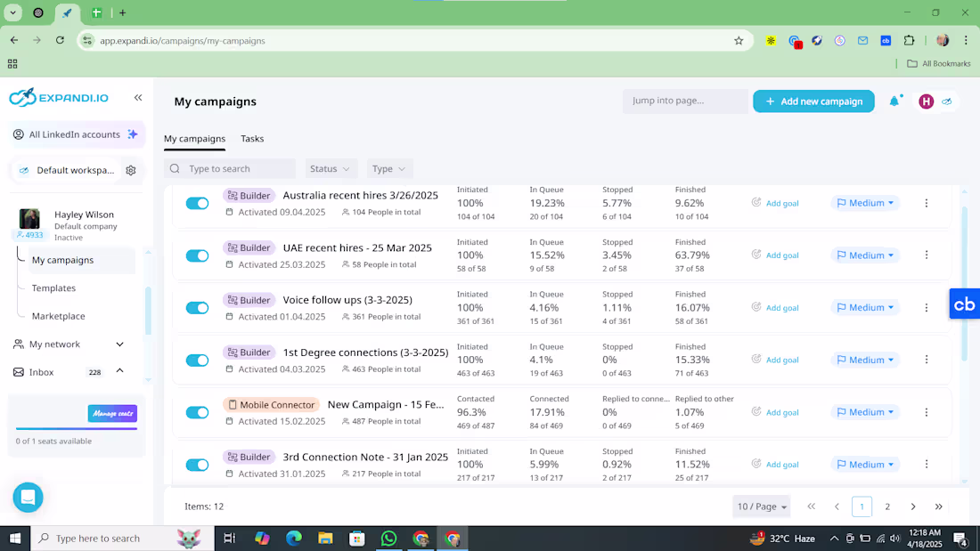Screen dimensions: 980x551
Task: Focus the Jump into page field
Action: point(685,101)
